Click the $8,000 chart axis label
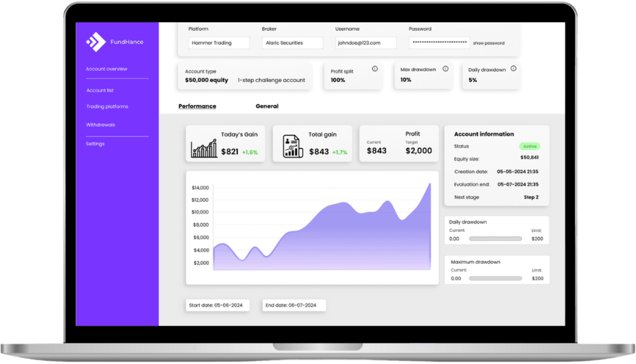The image size is (636, 364). [x=201, y=225]
